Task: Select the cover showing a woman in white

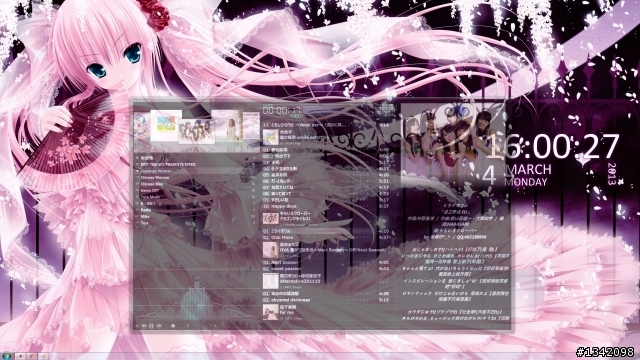Action: [227, 126]
